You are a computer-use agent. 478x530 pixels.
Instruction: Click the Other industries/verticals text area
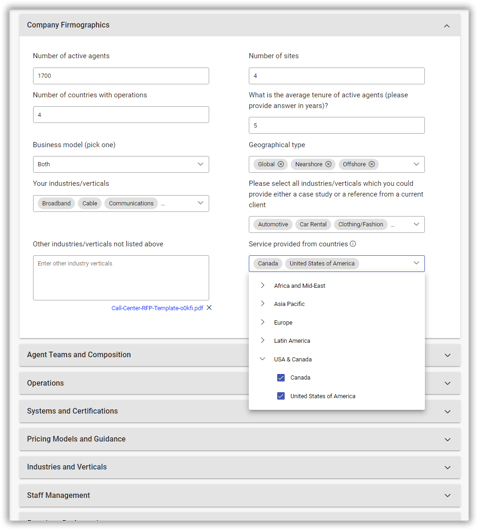(121, 278)
